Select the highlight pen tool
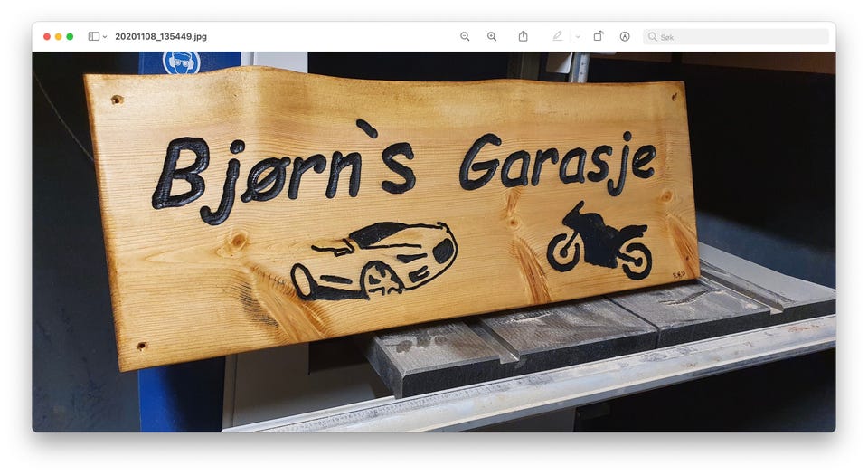The width and height of the screenshot is (868, 475). pos(558,36)
